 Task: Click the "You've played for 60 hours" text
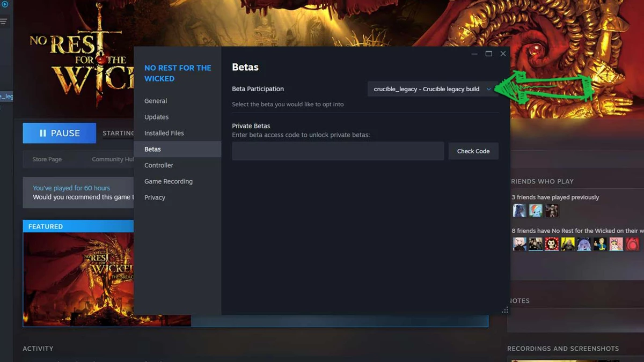pos(71,188)
